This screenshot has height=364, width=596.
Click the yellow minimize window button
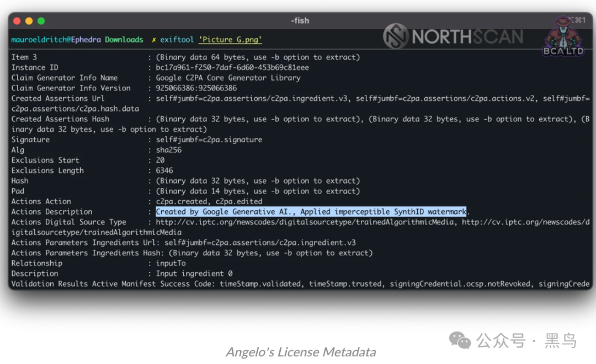click(29, 21)
